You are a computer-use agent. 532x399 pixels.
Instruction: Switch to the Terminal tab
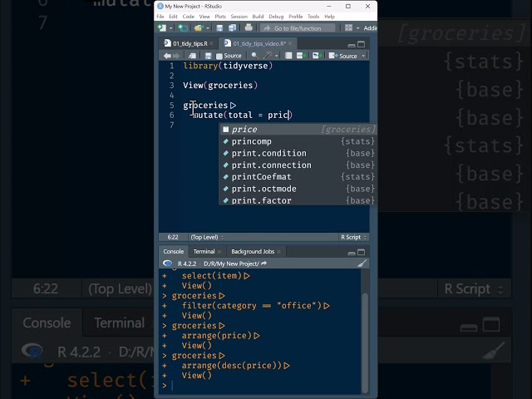204,251
